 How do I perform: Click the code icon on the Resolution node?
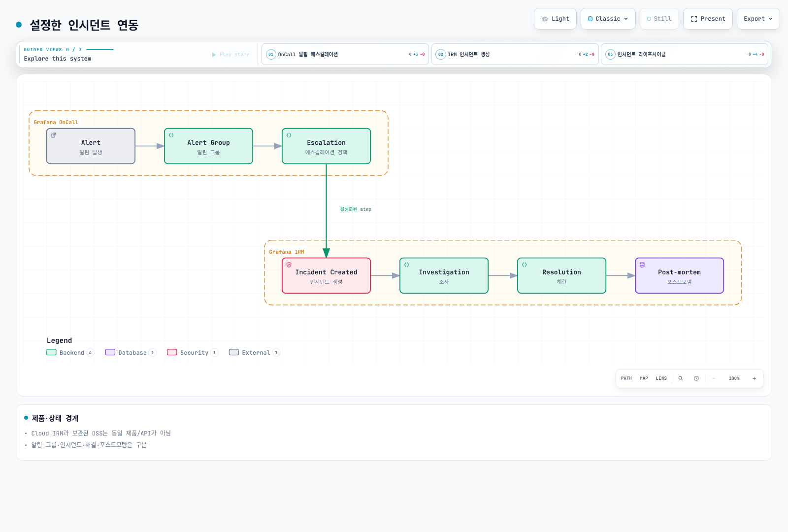point(525,265)
